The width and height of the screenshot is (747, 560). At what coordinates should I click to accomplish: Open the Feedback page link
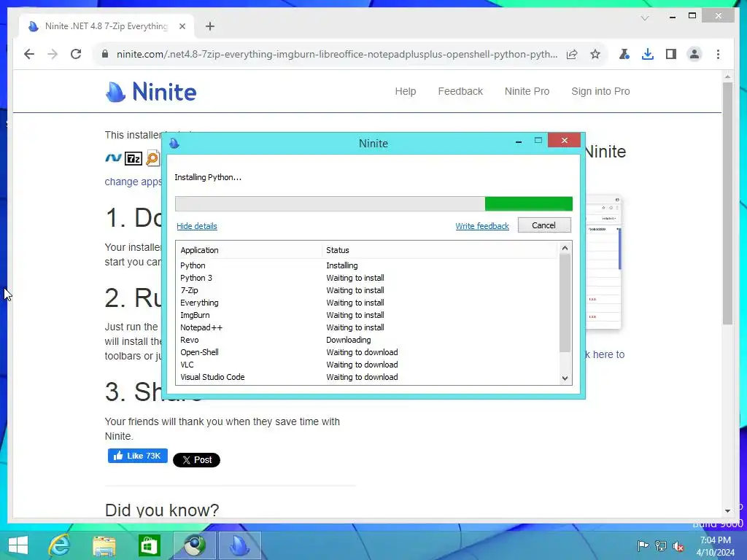pyautogui.click(x=460, y=91)
